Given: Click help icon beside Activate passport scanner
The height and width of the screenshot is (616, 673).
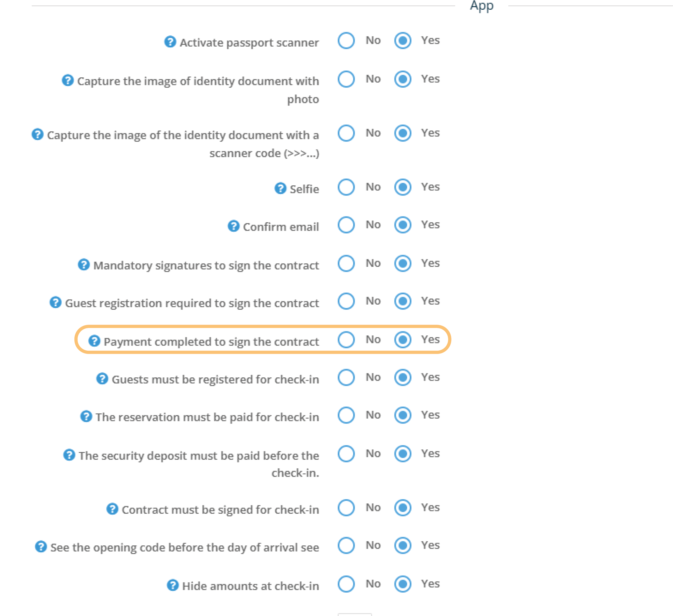Looking at the screenshot, I should [x=170, y=42].
